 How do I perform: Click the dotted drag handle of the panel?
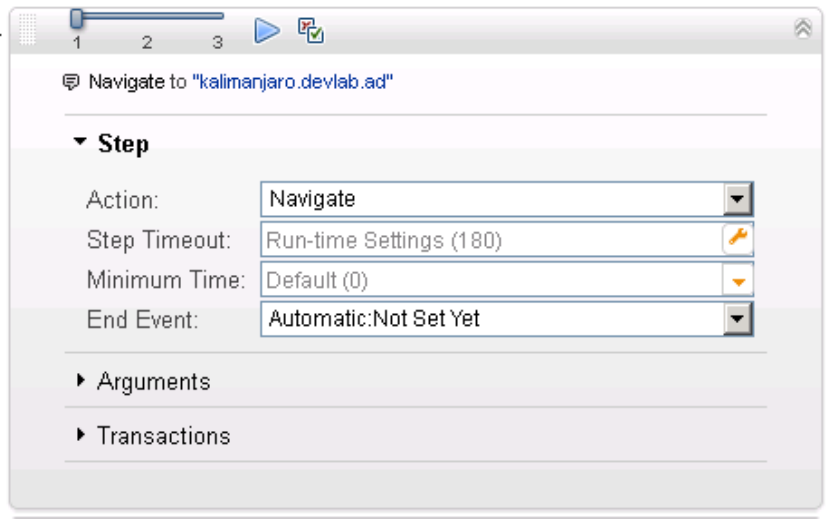click(x=28, y=31)
